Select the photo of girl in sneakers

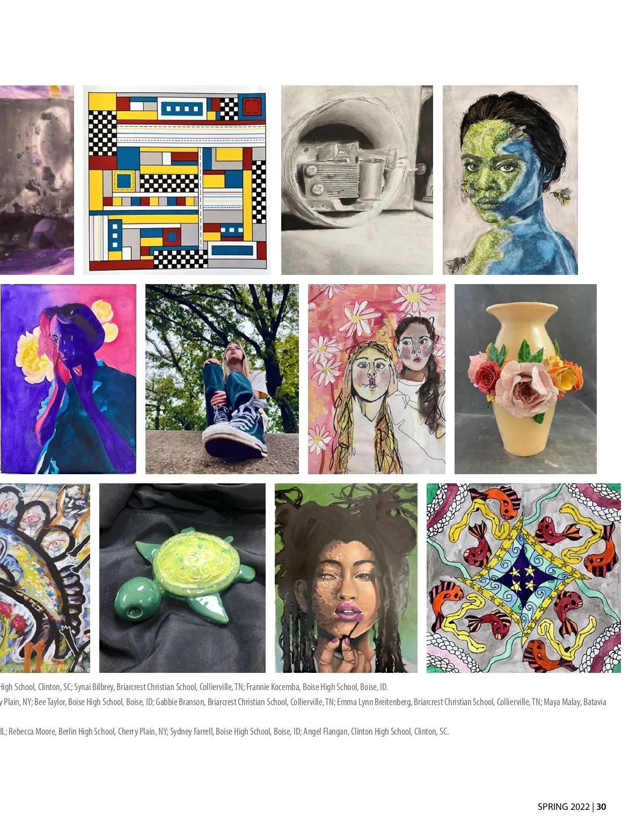(222, 379)
